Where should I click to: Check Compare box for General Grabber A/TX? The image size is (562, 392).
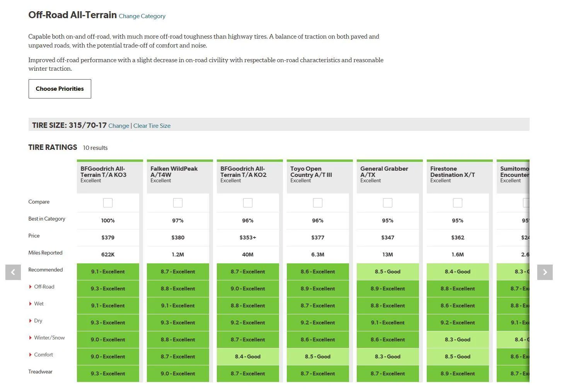pyautogui.click(x=388, y=203)
